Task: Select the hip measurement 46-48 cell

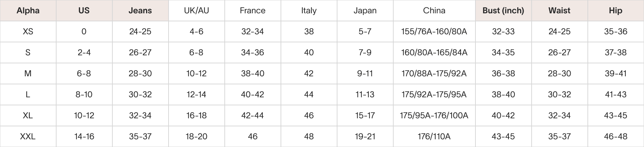Action: pos(616,136)
